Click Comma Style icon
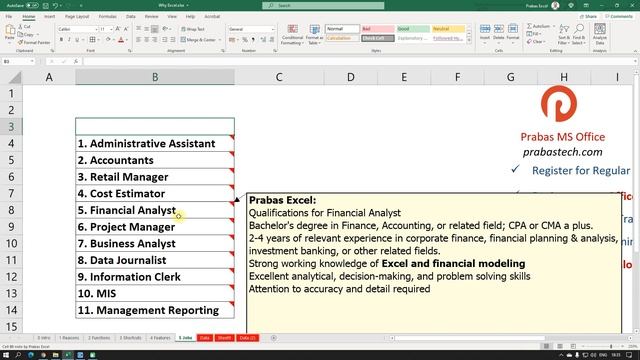Image resolution: width=640 pixels, height=360 pixels. [x=253, y=40]
